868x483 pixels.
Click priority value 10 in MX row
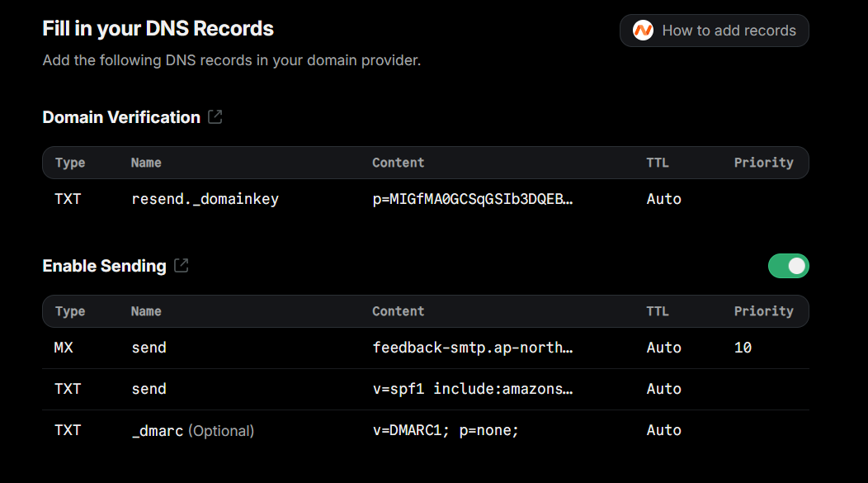point(743,348)
